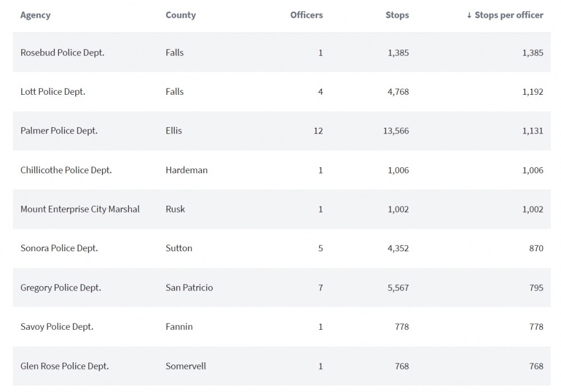Image resolution: width=561 pixels, height=392 pixels.
Task: Click Hardeman county value
Action: (186, 170)
